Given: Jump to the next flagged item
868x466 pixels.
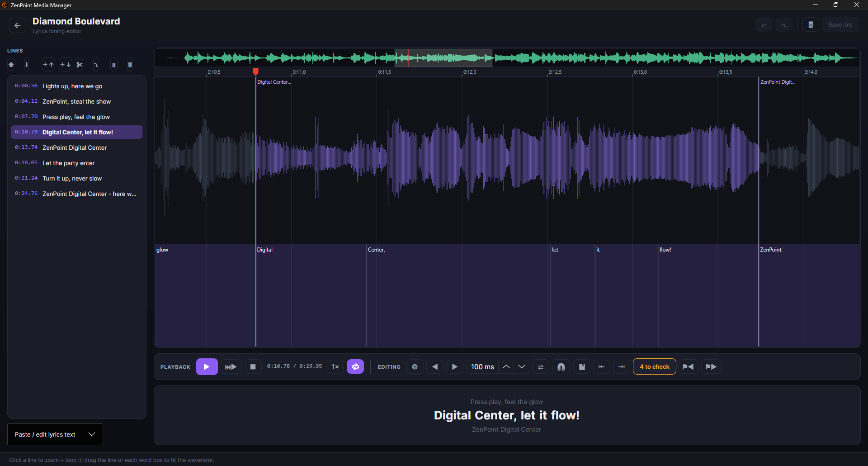Looking at the screenshot, I should pyautogui.click(x=711, y=366).
